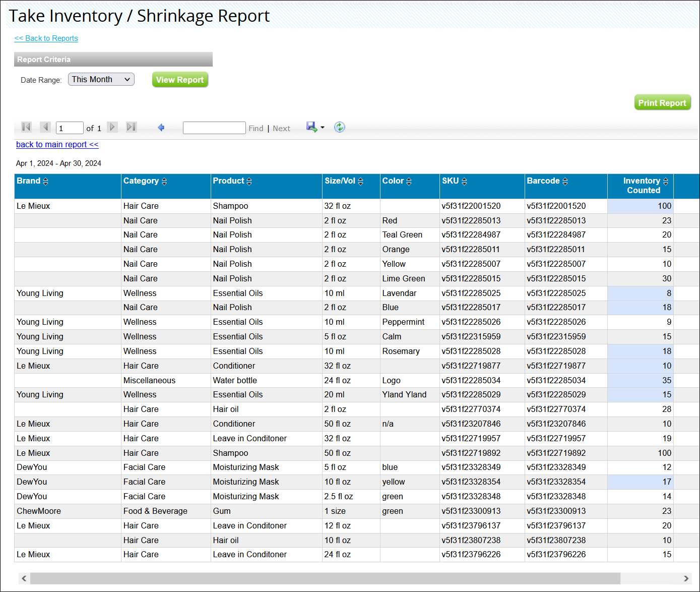Jump to the last page of the report
Screen dimensions: 700x592
[131, 127]
